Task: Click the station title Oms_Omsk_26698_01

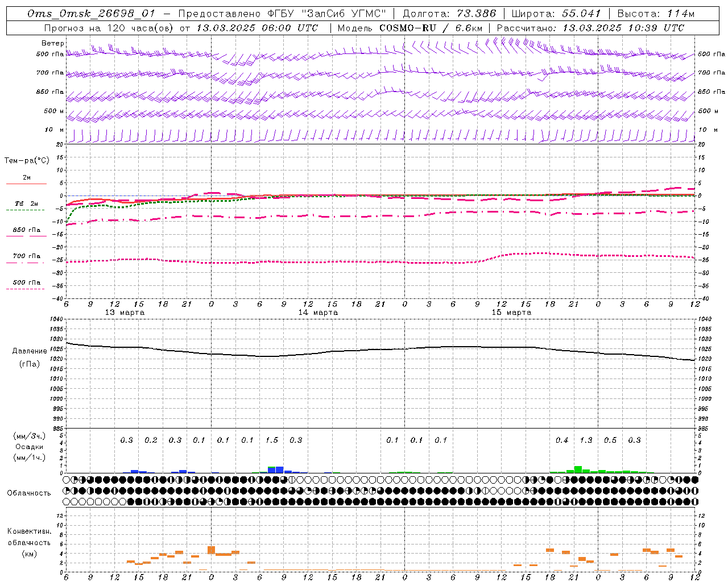Action: 92,14
